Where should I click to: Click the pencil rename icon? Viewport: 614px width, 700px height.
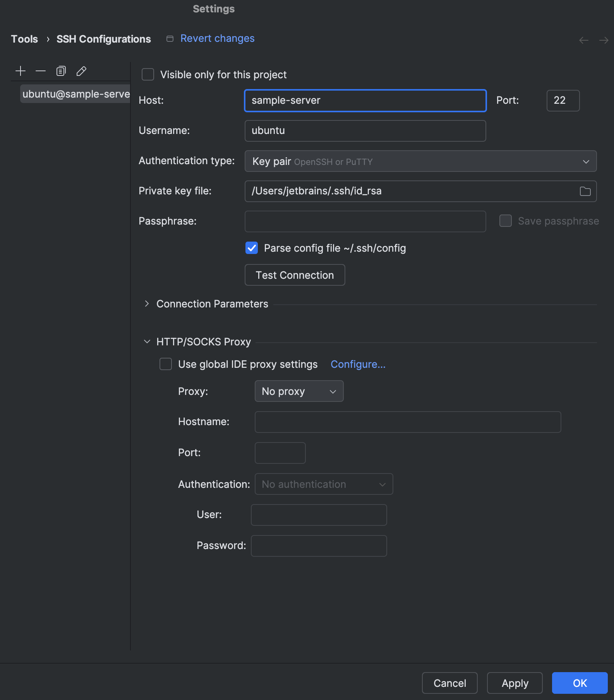click(x=81, y=71)
